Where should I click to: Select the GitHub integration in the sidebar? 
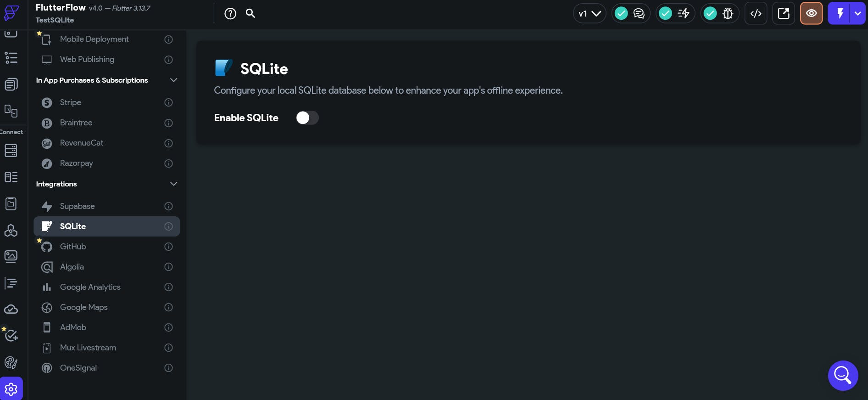tap(73, 247)
